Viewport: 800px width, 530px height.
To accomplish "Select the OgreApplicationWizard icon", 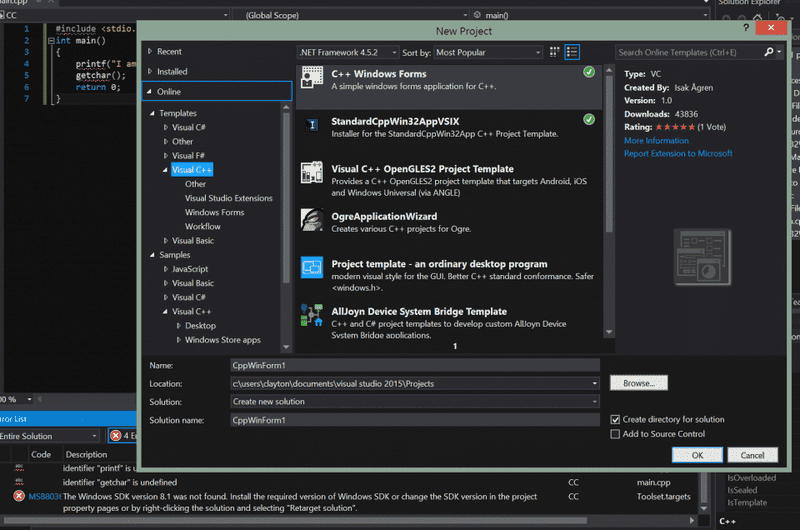I will click(x=311, y=220).
